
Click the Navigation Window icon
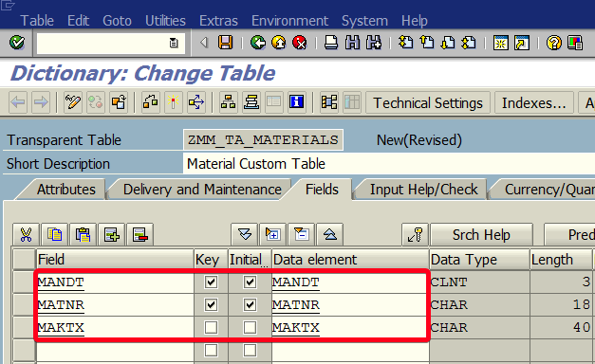pyautogui.click(x=251, y=102)
